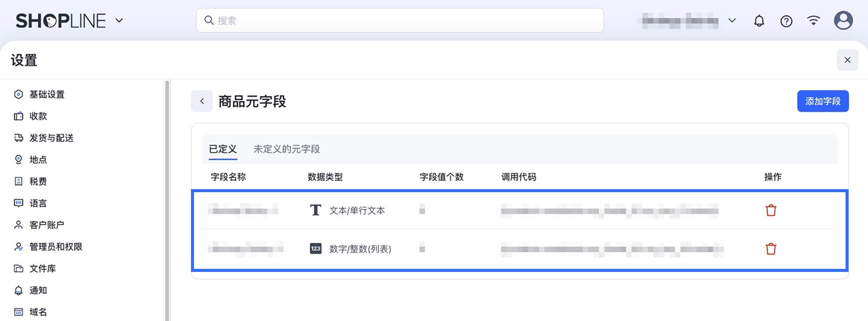Click the sidebar vertical scrollbar
Image resolution: width=868 pixels, height=321 pixels.
167,199
